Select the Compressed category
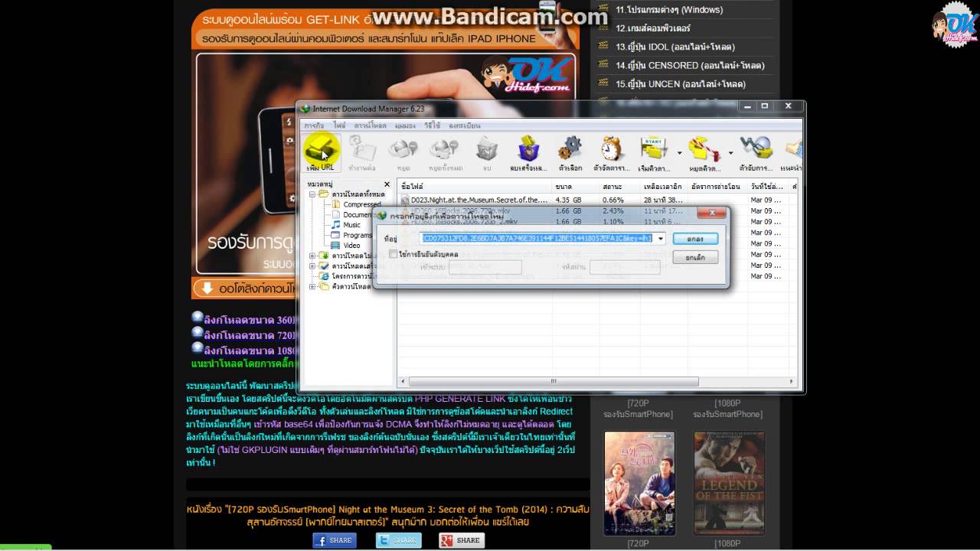 pyautogui.click(x=361, y=204)
